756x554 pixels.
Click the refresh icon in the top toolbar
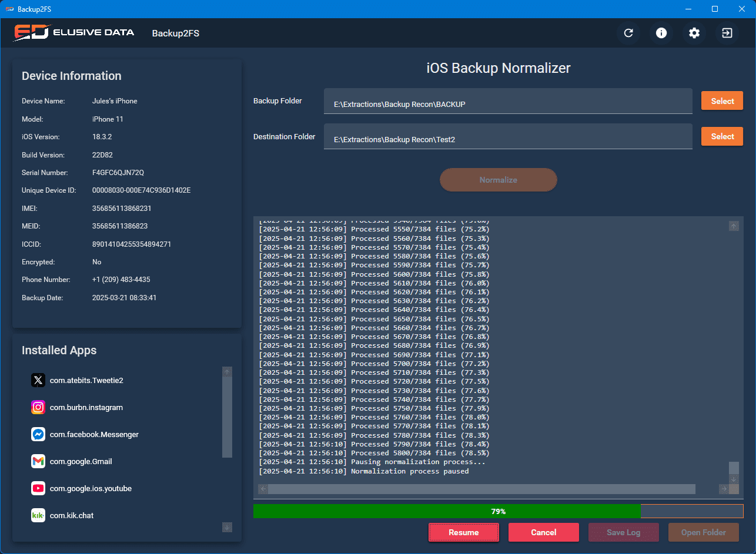tap(628, 33)
